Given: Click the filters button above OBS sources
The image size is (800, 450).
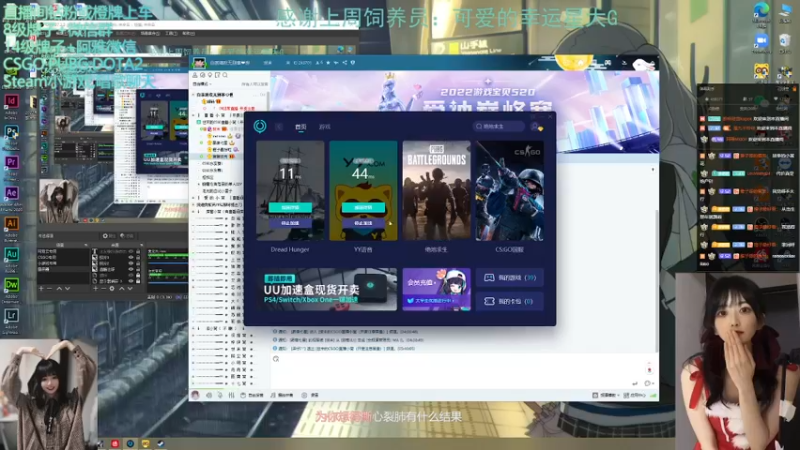Looking at the screenshot, I should coord(127,236).
